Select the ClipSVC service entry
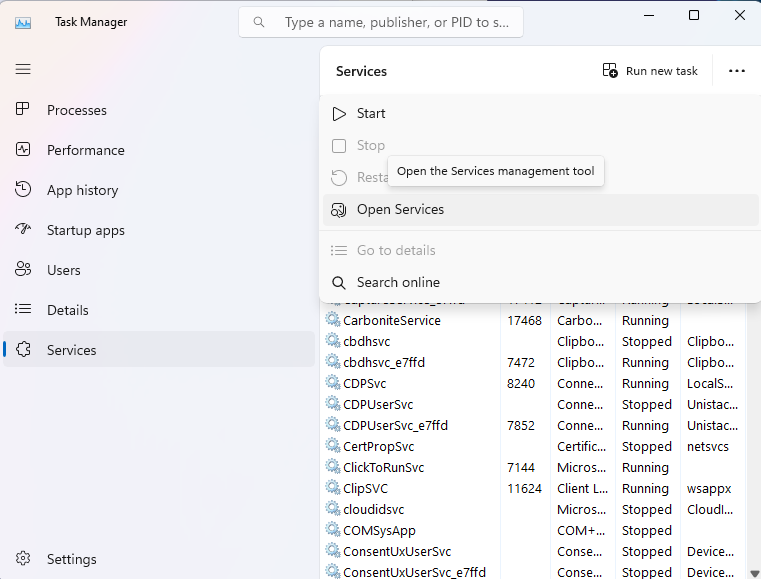Screen dimensions: 761x579 pos(365,489)
